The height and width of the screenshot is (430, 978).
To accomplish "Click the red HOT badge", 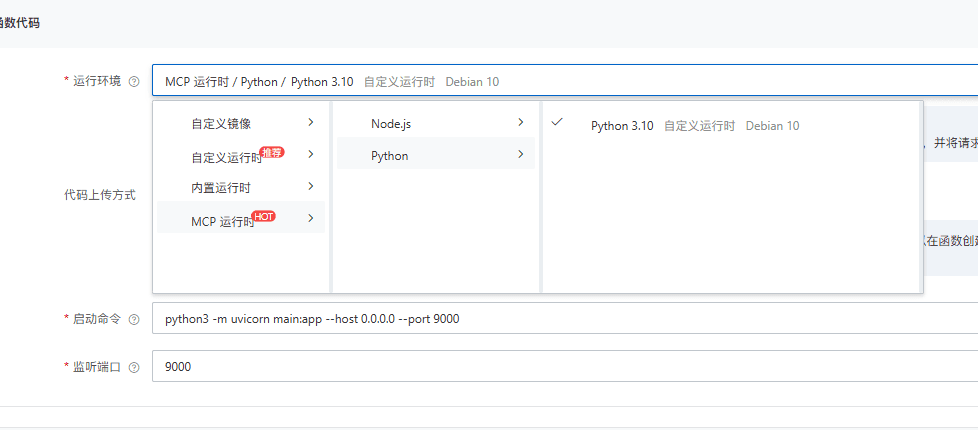I will pos(264,216).
